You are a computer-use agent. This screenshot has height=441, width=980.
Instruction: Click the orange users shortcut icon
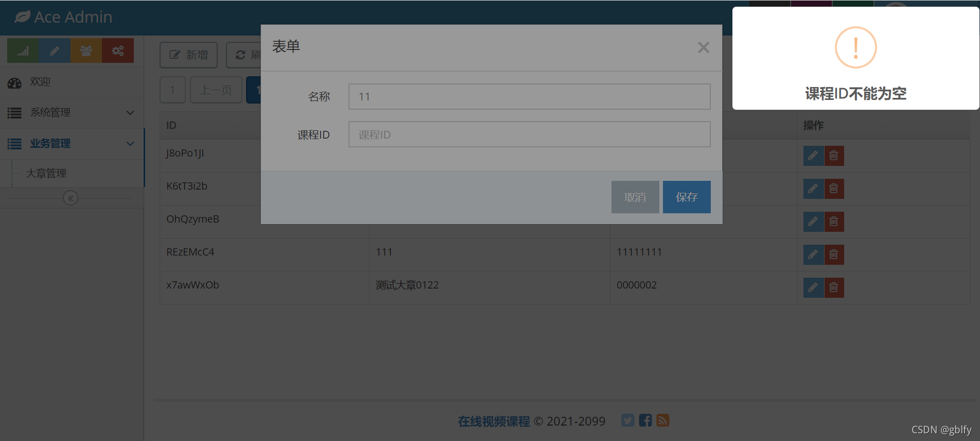(x=86, y=50)
